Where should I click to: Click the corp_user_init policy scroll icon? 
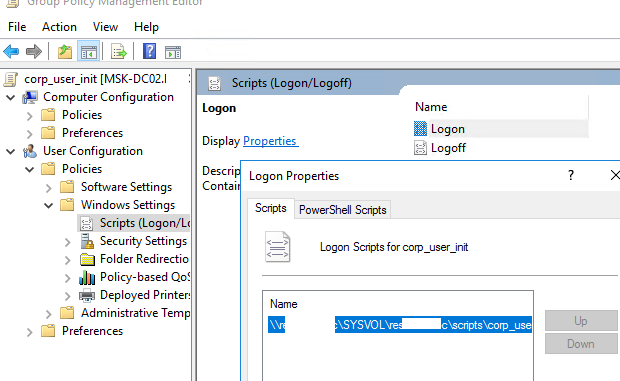11,79
